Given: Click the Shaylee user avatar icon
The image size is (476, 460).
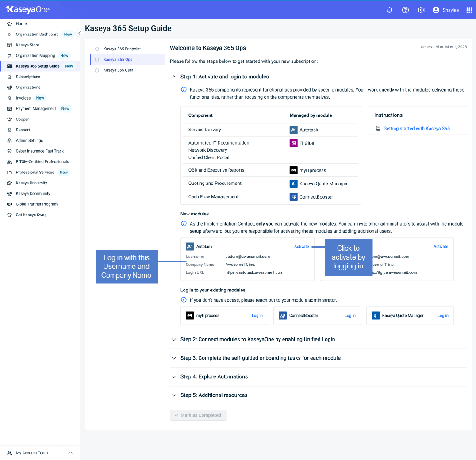Looking at the screenshot, I should [436, 10].
